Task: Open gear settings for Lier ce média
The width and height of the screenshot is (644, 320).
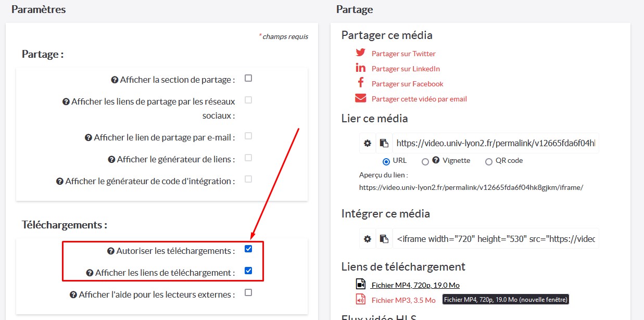Action: pyautogui.click(x=368, y=143)
